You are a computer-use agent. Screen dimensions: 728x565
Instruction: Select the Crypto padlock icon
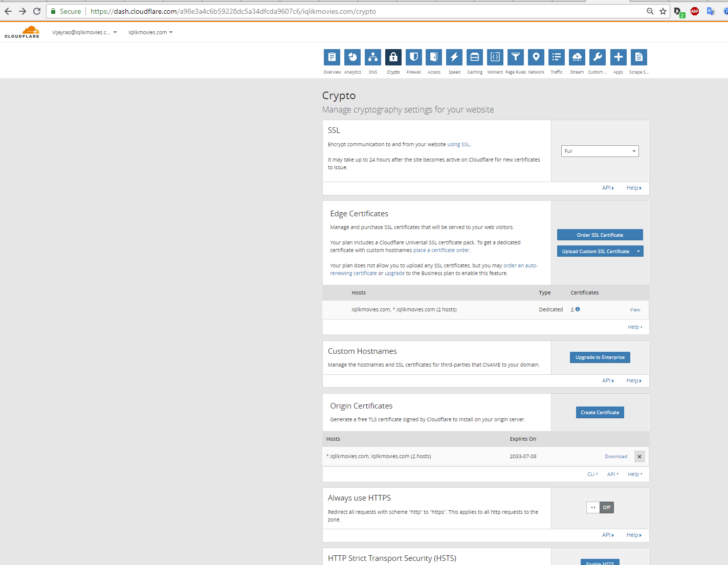click(393, 57)
